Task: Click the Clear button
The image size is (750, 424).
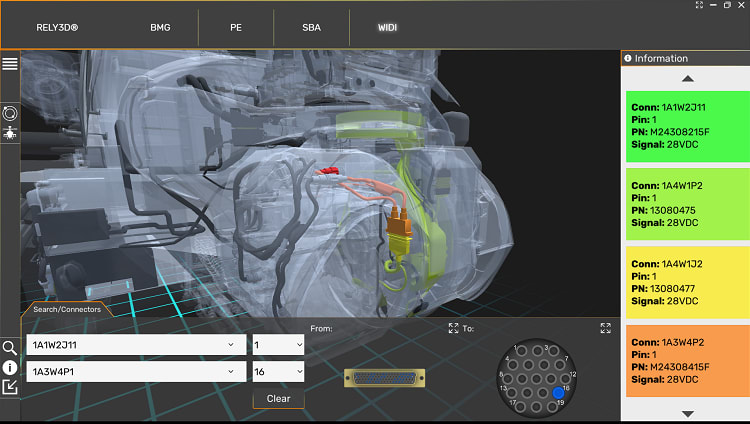Action: pos(278,399)
